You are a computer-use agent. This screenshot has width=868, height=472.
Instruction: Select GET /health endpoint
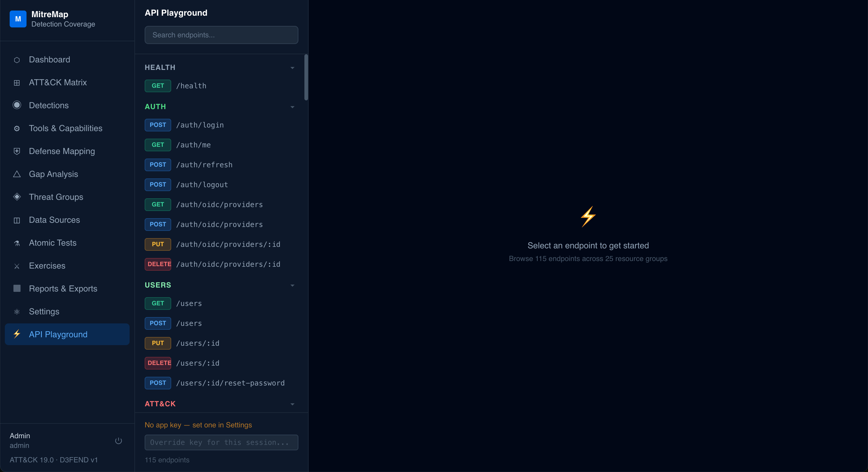click(222, 86)
